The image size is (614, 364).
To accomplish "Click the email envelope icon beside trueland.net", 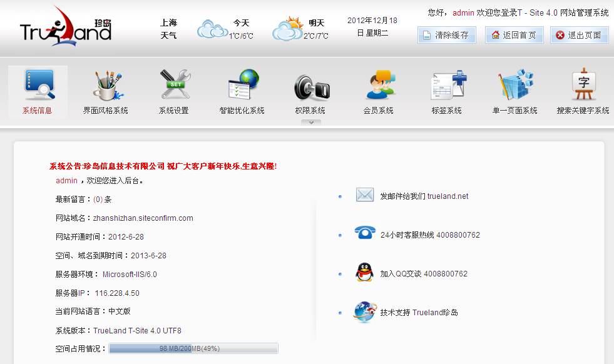I will pyautogui.click(x=365, y=195).
